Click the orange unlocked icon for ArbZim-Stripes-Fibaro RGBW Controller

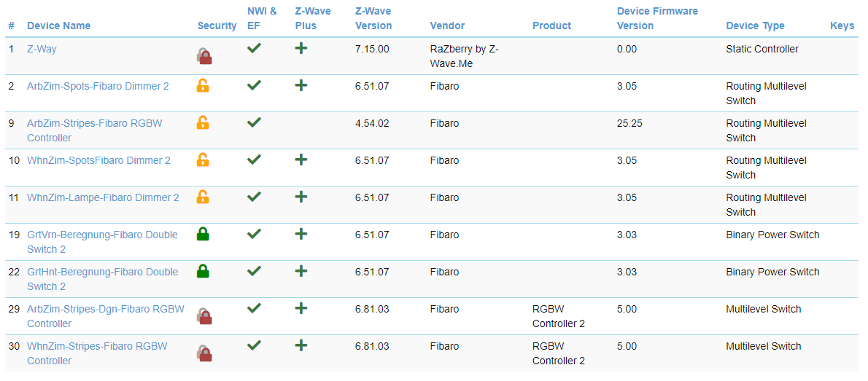tap(204, 122)
